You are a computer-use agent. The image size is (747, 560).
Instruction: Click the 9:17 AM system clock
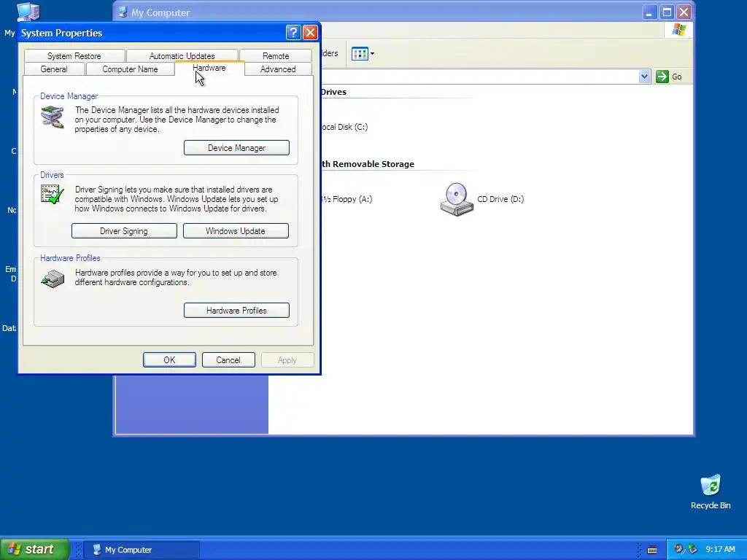tap(720, 549)
